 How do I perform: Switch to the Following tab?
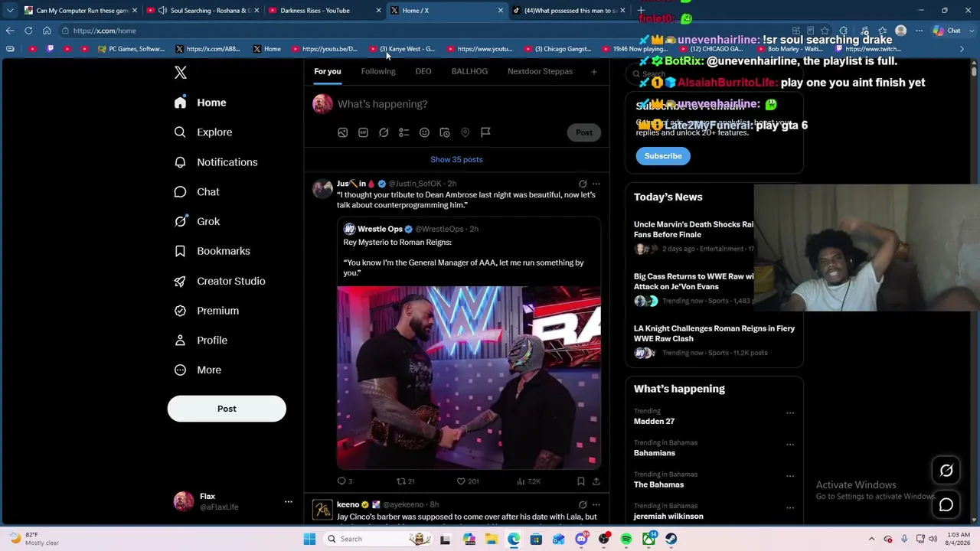378,71
